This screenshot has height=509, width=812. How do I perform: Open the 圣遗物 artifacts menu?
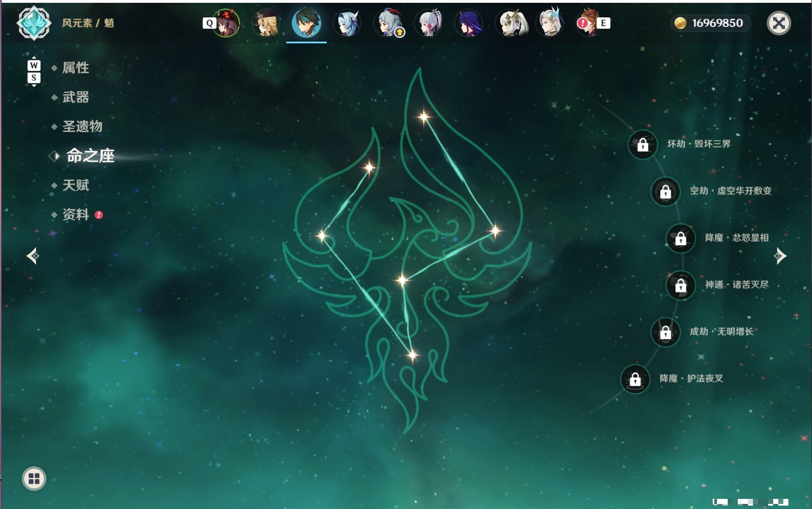(x=82, y=127)
